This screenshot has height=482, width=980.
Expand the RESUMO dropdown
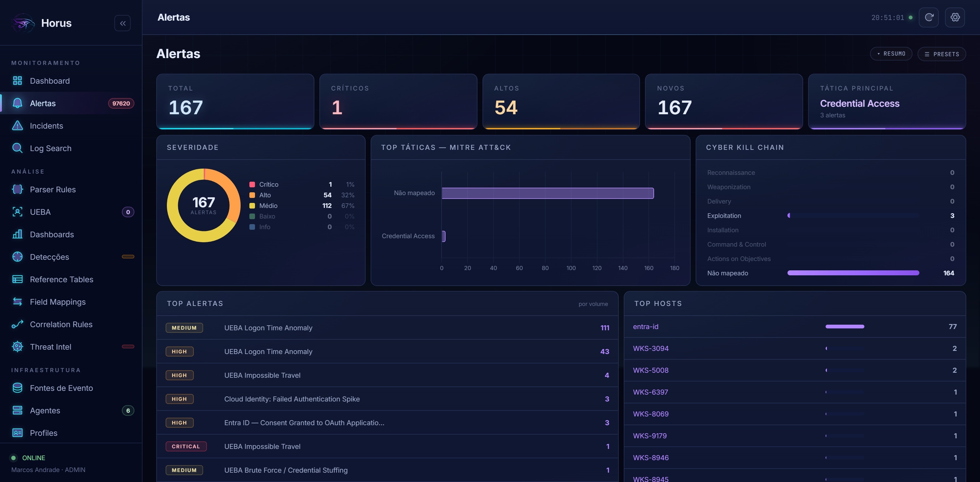point(891,54)
